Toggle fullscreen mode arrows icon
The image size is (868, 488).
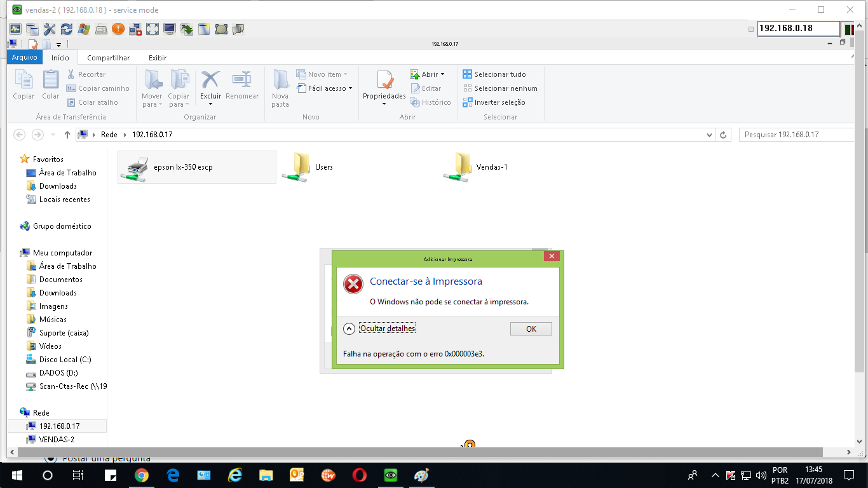tap(153, 29)
